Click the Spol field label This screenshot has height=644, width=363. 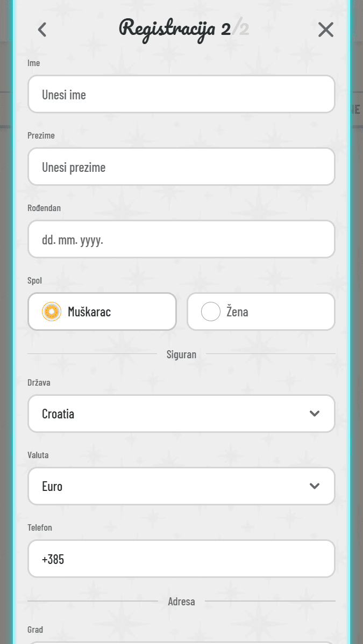[34, 280]
